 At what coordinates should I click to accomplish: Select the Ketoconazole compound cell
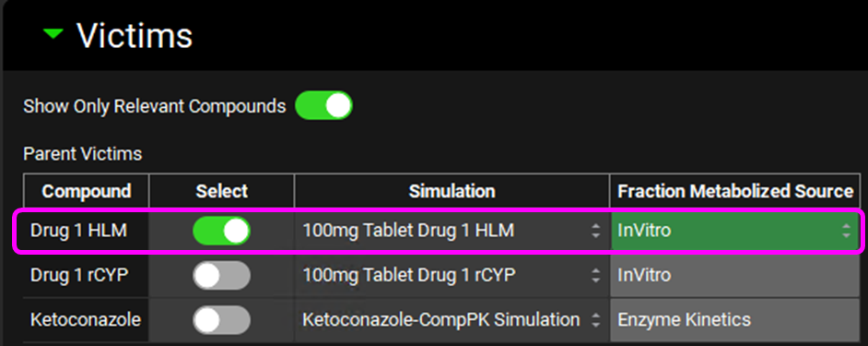(87, 319)
